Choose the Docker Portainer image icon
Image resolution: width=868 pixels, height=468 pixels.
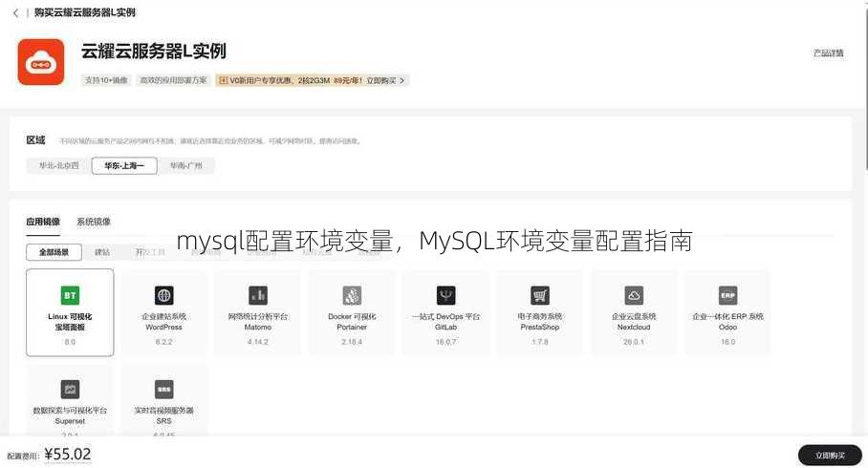tap(352, 295)
